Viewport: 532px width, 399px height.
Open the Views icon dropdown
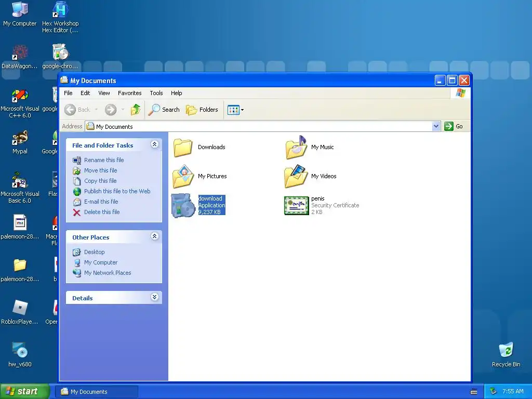pos(235,110)
